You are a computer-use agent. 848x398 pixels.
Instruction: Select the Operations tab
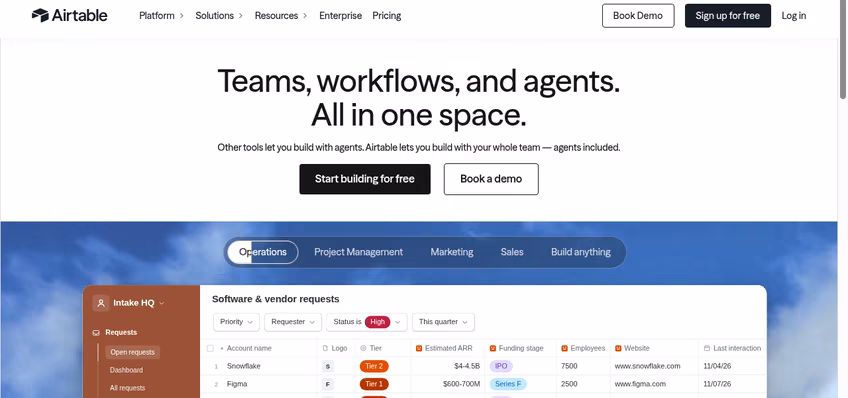[263, 252]
